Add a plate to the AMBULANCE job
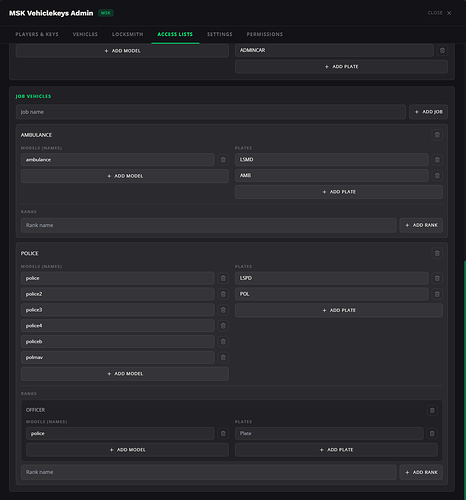 coord(339,192)
